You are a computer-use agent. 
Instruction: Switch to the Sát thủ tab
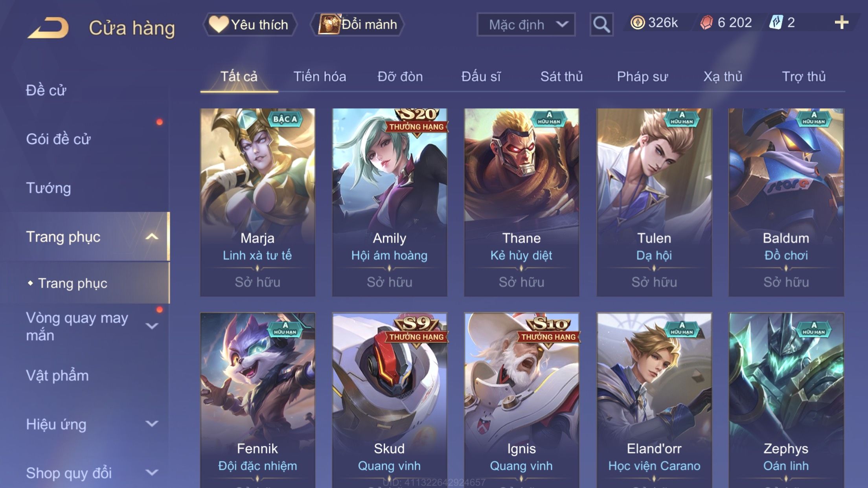[561, 77]
